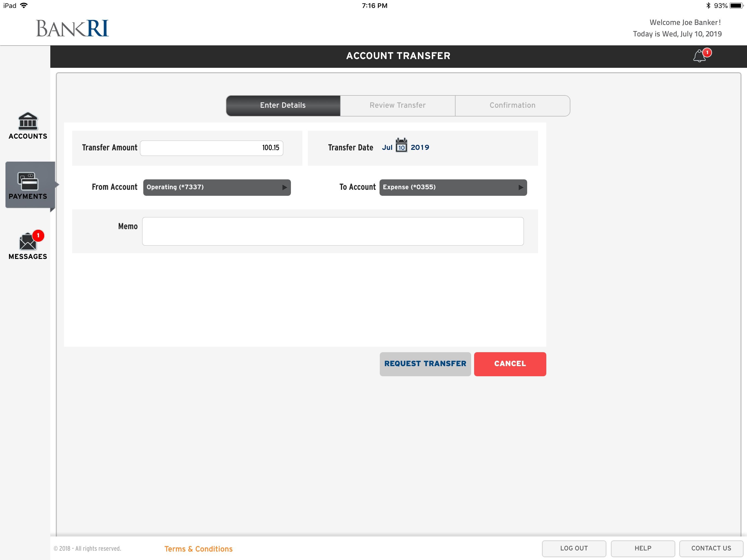Click the Jul month in Transfer Date

coord(387,148)
